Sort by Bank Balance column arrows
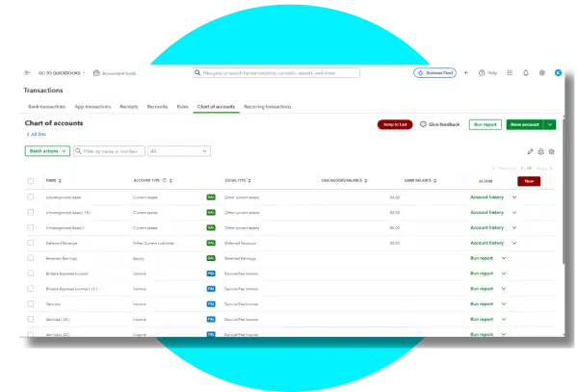578x392 pixels. 435,180
